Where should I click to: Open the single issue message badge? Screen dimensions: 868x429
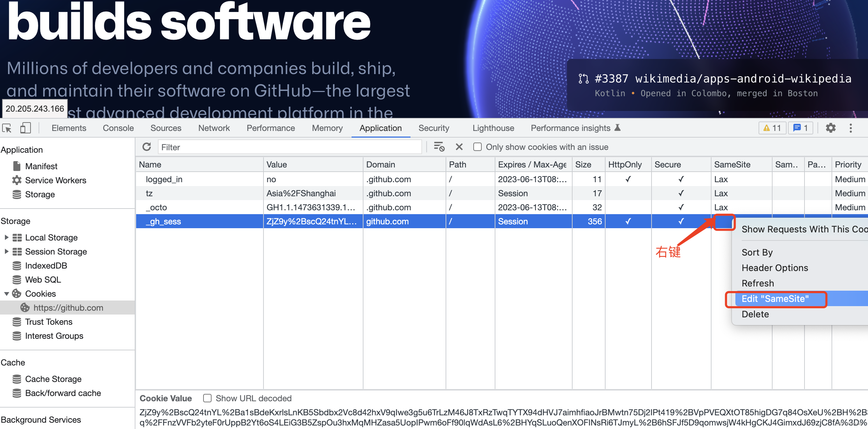click(x=800, y=128)
